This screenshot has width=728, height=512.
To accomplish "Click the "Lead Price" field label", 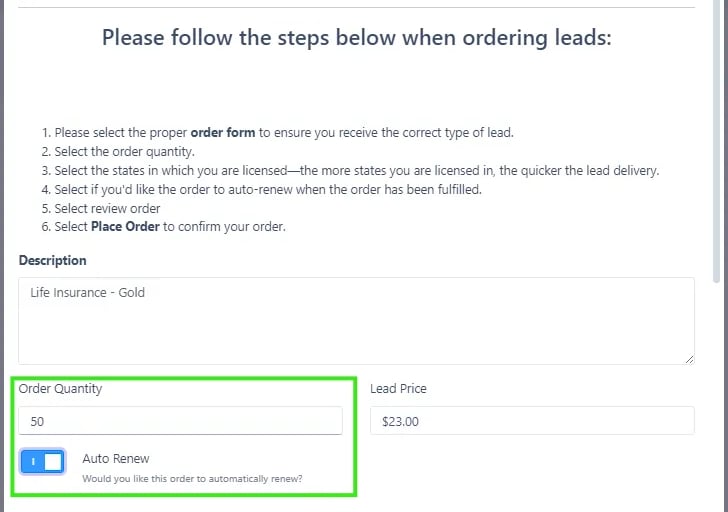I will pyautogui.click(x=398, y=388).
